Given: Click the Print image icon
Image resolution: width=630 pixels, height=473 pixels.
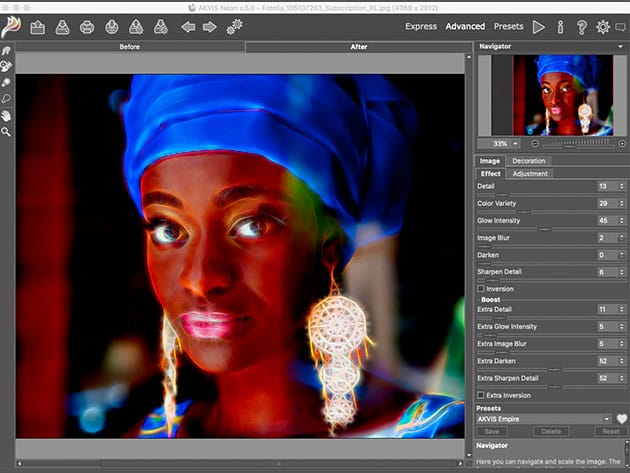Looking at the screenshot, I should 86,27.
